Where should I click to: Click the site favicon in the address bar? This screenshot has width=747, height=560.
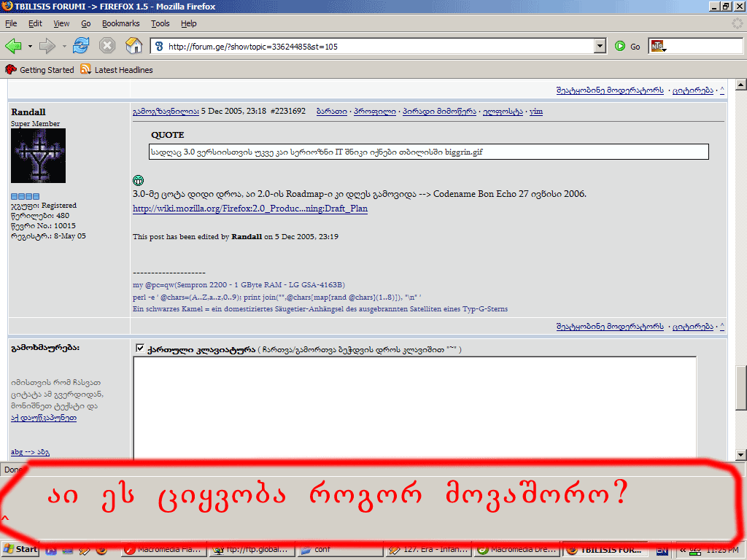[x=159, y=46]
